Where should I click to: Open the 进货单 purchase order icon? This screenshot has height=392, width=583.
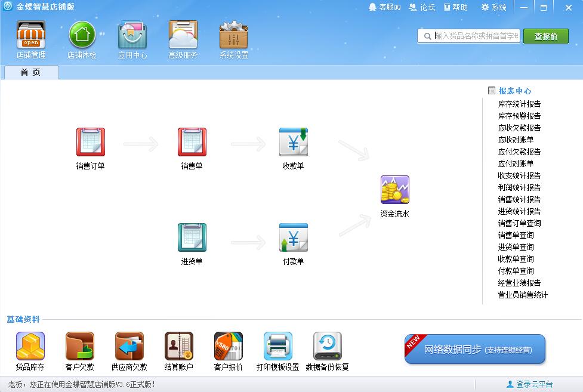[192, 237]
